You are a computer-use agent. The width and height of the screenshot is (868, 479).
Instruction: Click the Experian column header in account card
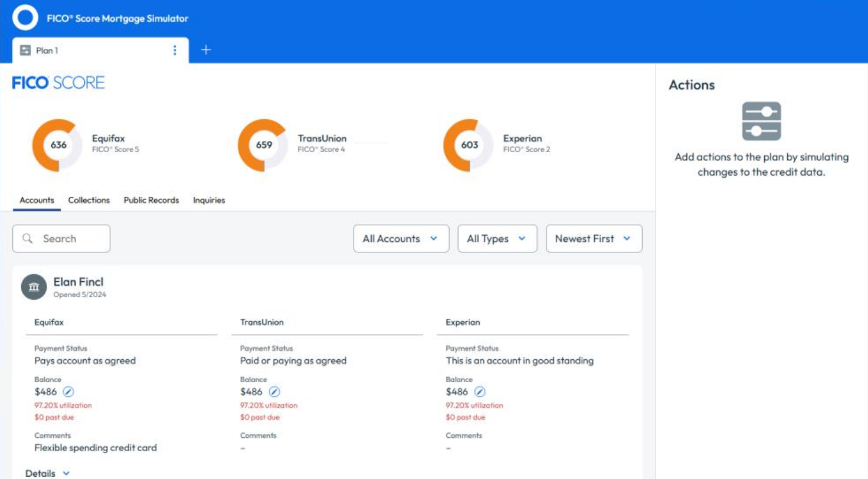pyautogui.click(x=463, y=323)
